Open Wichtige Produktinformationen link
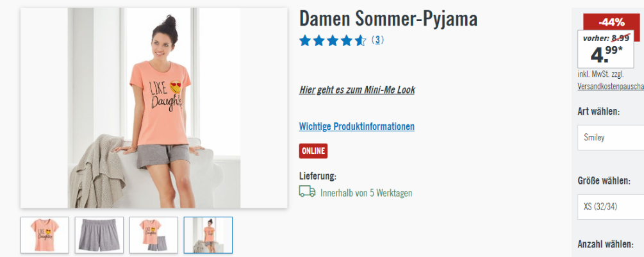Image resolution: width=644 pixels, height=257 pixels. (x=357, y=126)
